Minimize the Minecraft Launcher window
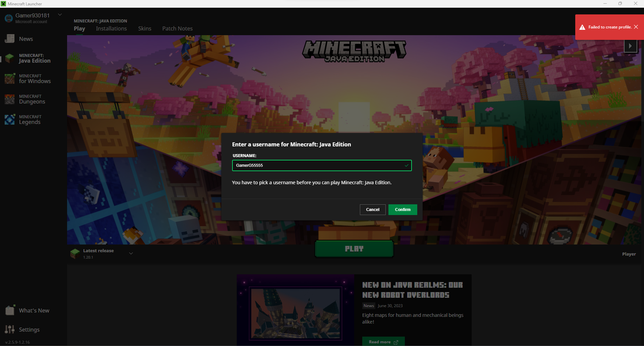This screenshot has height=346, width=644. click(x=605, y=4)
